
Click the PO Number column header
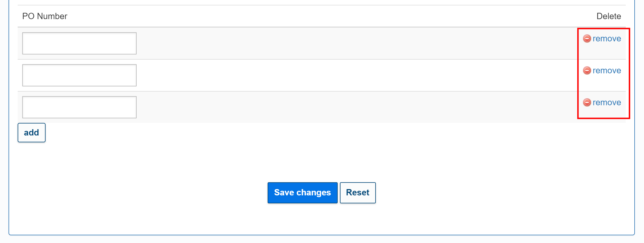pos(45,16)
